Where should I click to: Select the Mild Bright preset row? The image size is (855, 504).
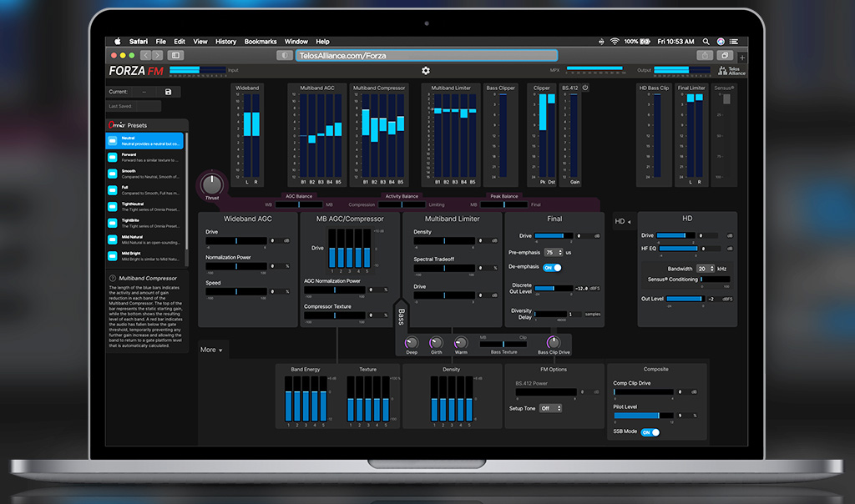[x=144, y=256]
